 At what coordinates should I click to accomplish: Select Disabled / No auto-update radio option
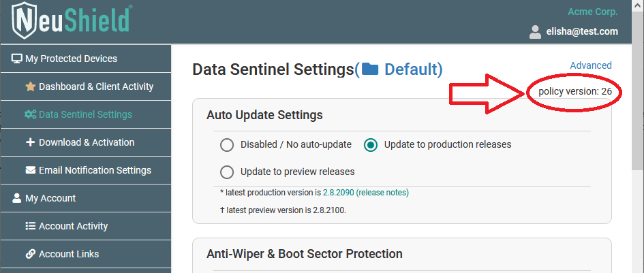(227, 145)
